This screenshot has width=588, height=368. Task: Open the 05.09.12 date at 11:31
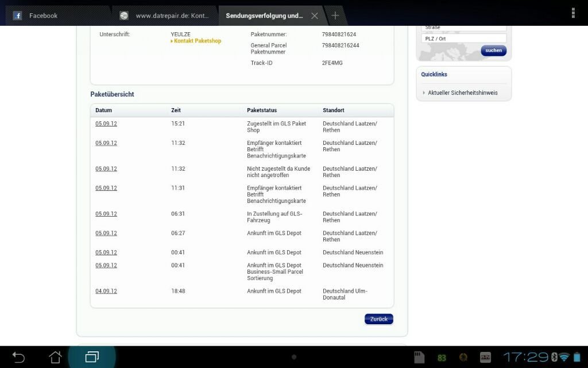106,188
